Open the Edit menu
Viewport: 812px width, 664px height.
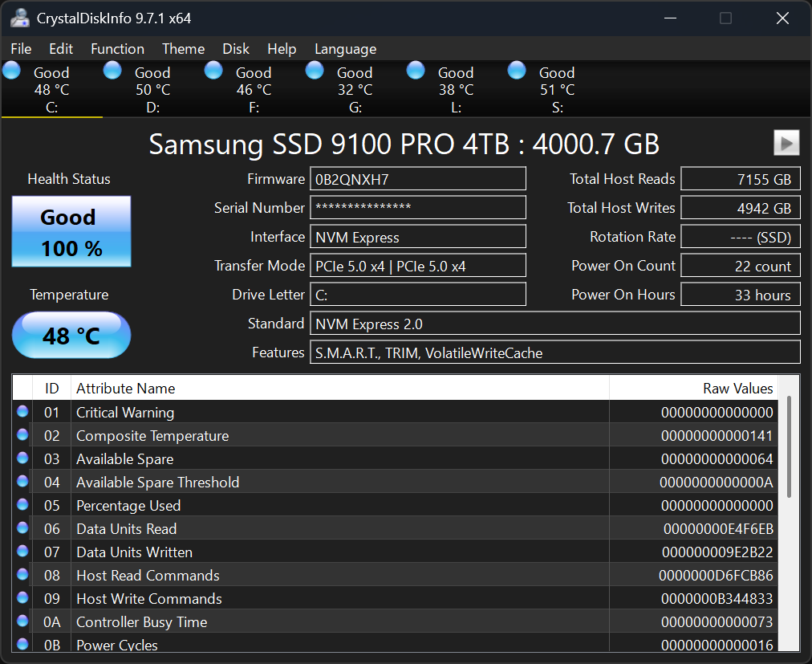[61, 49]
